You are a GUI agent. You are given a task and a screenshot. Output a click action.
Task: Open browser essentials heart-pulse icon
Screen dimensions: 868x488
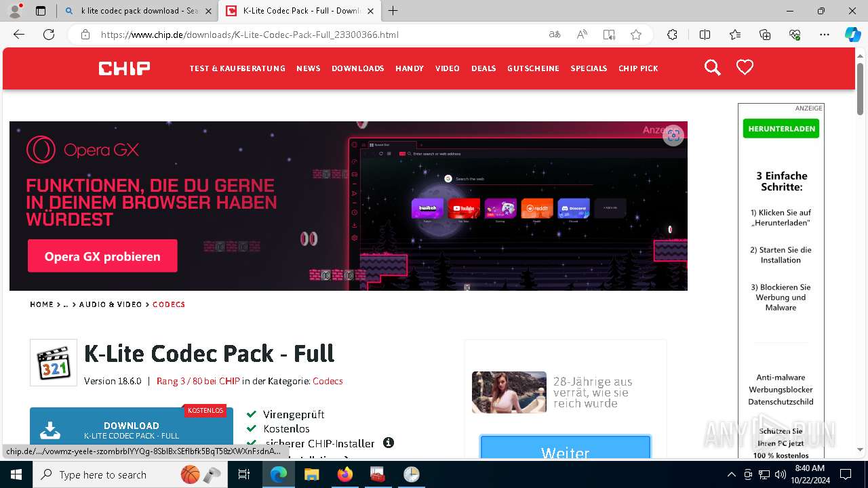tap(795, 35)
